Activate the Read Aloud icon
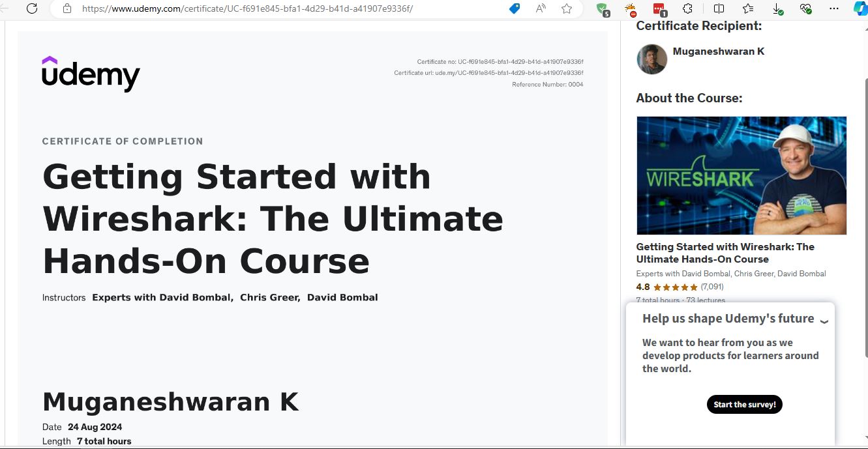868x449 pixels. point(541,9)
